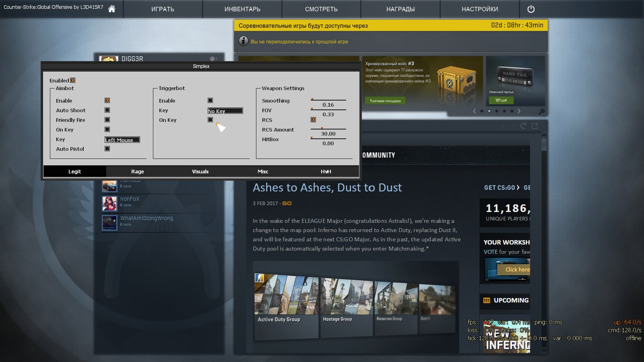Open ИГРАТЬ menu
Viewport: 644px width, 362px height.
[x=163, y=9]
